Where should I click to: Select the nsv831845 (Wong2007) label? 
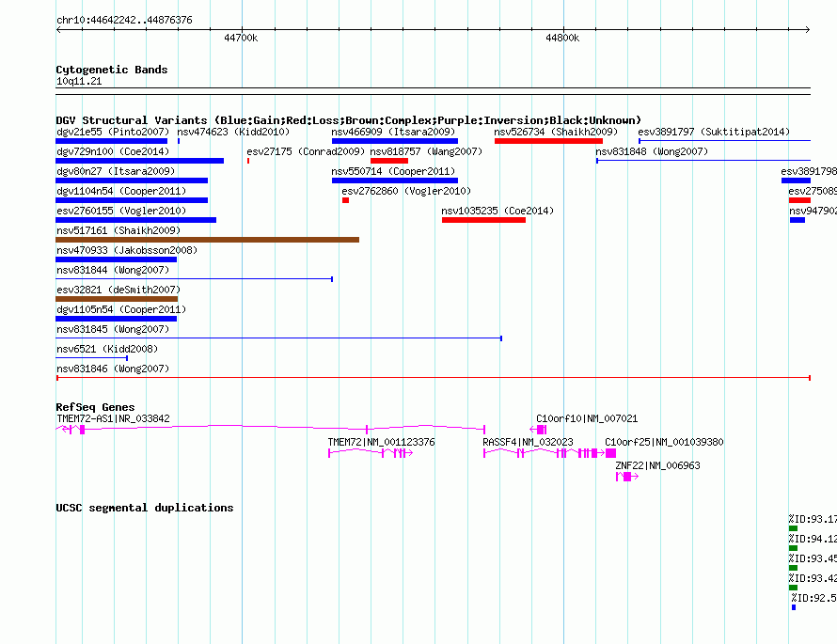click(113, 329)
